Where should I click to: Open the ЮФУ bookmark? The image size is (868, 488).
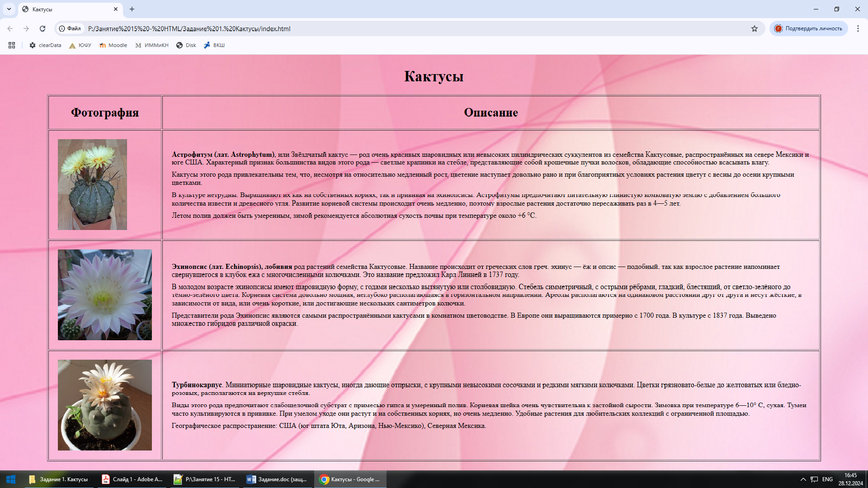[80, 45]
